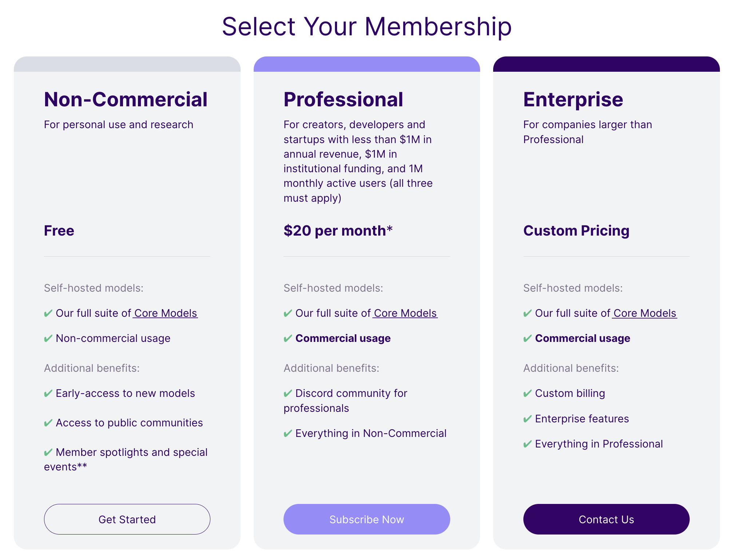Screen dimensions: 733x560
Task: Click checkmark beside Discord community for professionals
Action: pyautogui.click(x=288, y=394)
